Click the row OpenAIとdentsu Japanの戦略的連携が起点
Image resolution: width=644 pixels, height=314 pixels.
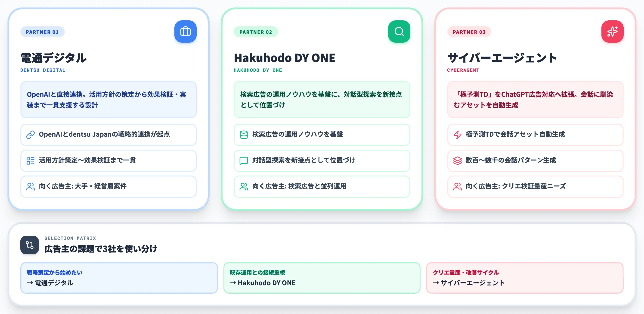[x=108, y=135]
